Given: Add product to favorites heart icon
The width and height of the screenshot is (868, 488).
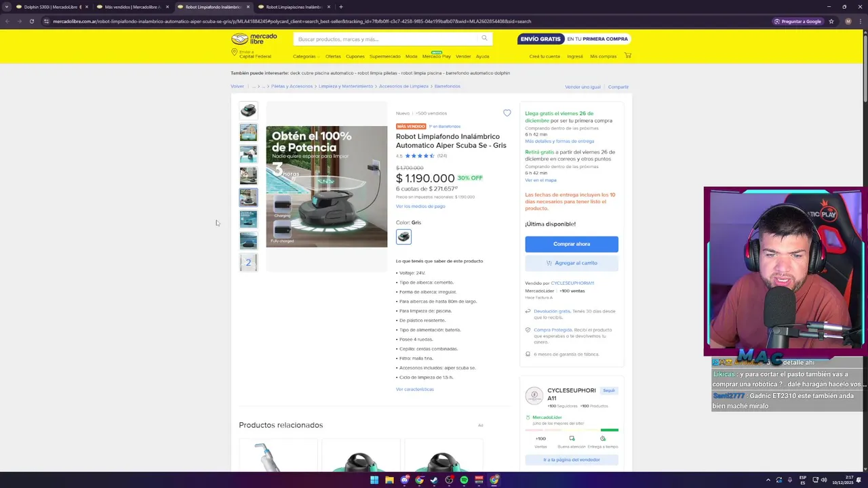Looking at the screenshot, I should point(507,113).
